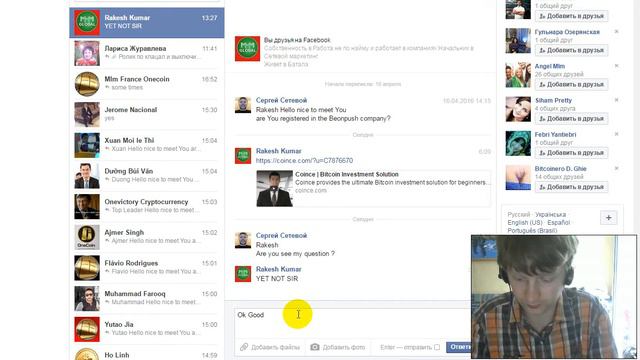This screenshot has width=640, height=360.
Task: Click Rakesh Kumar name above YET NOT SIR
Action: pyautogui.click(x=278, y=269)
